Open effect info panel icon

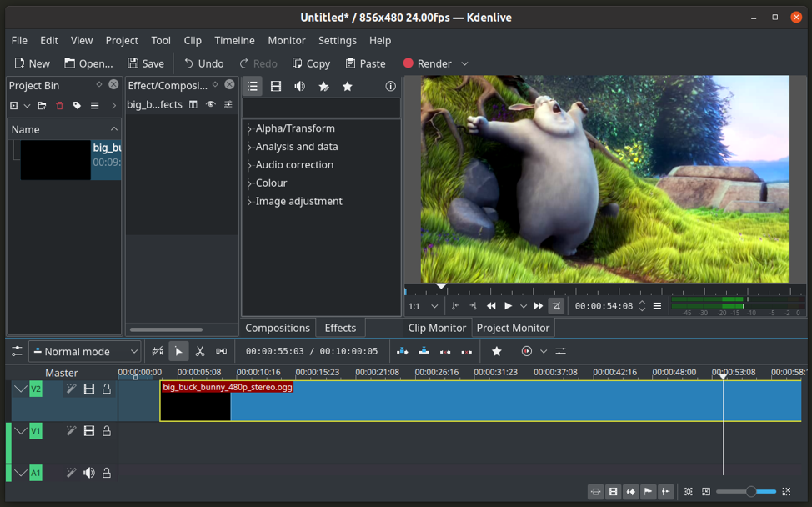[390, 86]
